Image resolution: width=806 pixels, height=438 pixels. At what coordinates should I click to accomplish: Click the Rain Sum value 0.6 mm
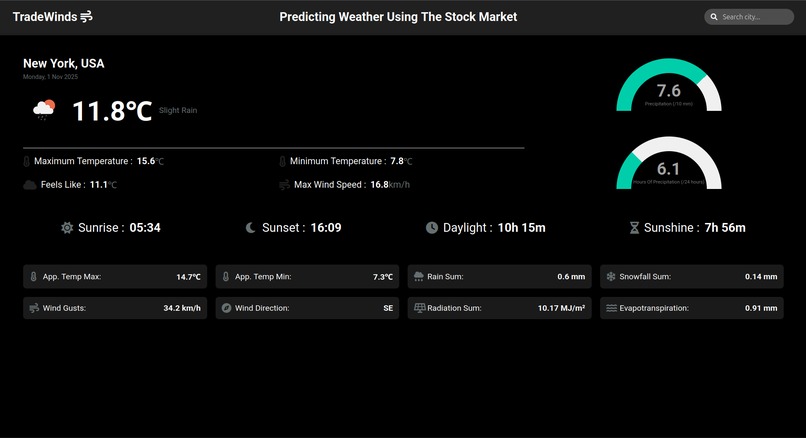(x=571, y=277)
